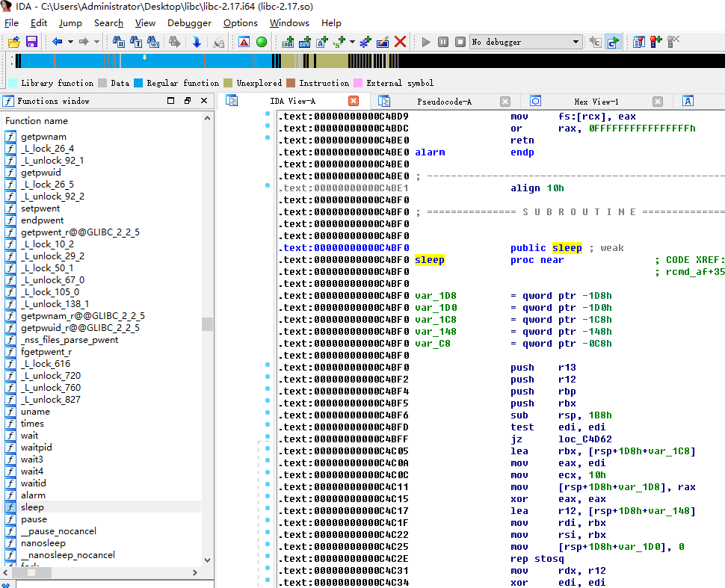This screenshot has width=725, height=588.
Task: Open the Debugger menu
Action: click(x=189, y=23)
